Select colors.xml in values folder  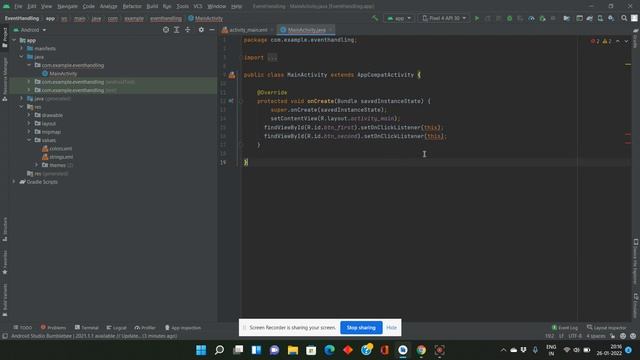click(57, 149)
